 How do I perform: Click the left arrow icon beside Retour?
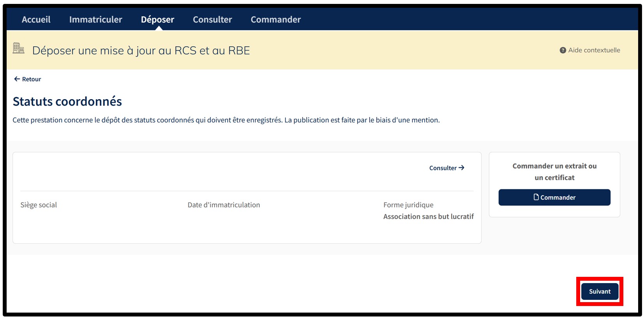[17, 79]
